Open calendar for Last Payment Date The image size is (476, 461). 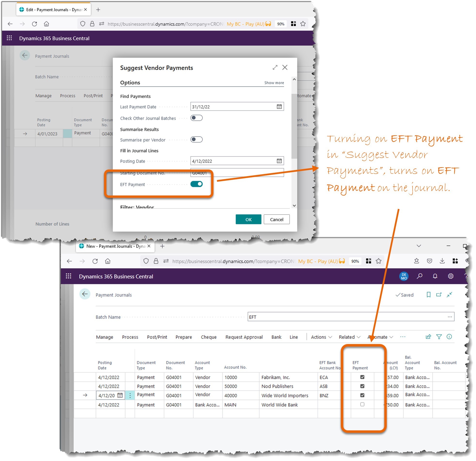[x=279, y=107]
